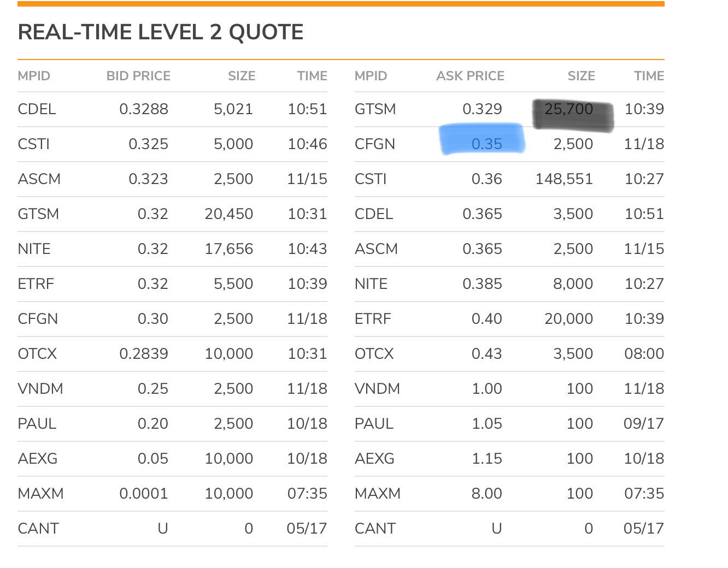Click the bid-side MPID column header
The image size is (728, 568).
(34, 76)
